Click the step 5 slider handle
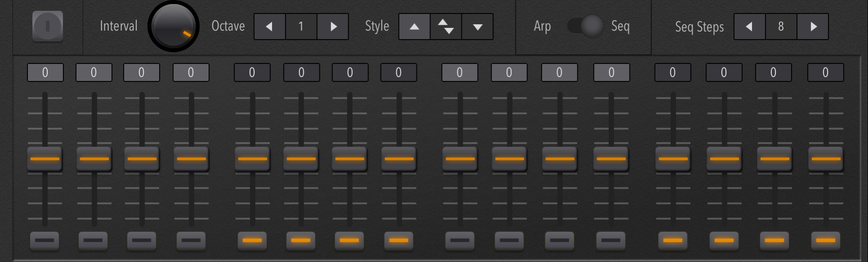 point(253,158)
